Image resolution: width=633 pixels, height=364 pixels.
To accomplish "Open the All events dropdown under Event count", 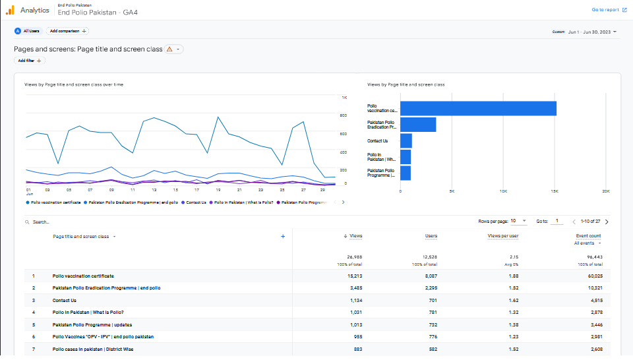I will (x=588, y=243).
